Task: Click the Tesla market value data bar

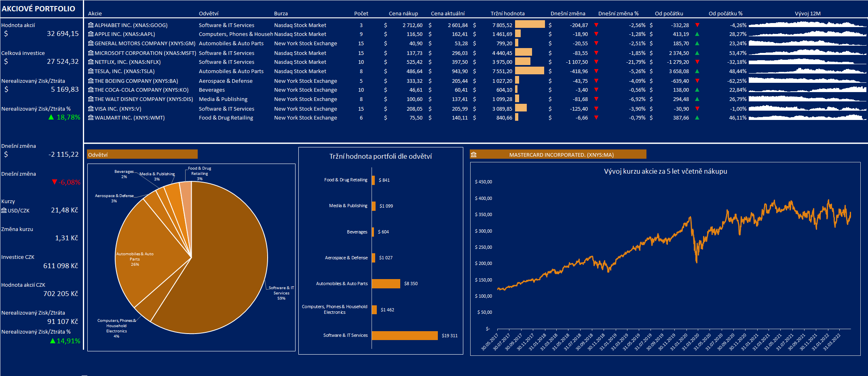Action: pyautogui.click(x=530, y=71)
